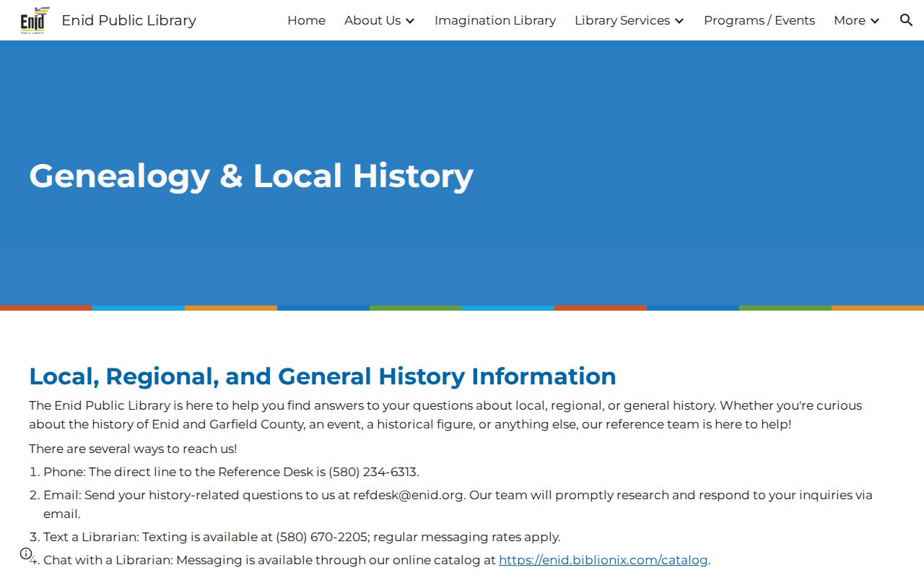Screen dimensions: 924x578
Task: Open the Library Services page label
Action: click(622, 20)
